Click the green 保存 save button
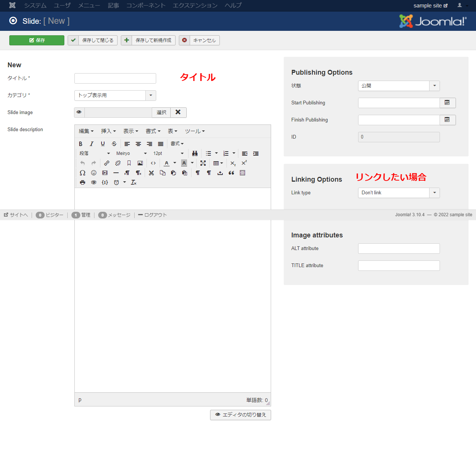This screenshot has width=476, height=454. point(37,40)
